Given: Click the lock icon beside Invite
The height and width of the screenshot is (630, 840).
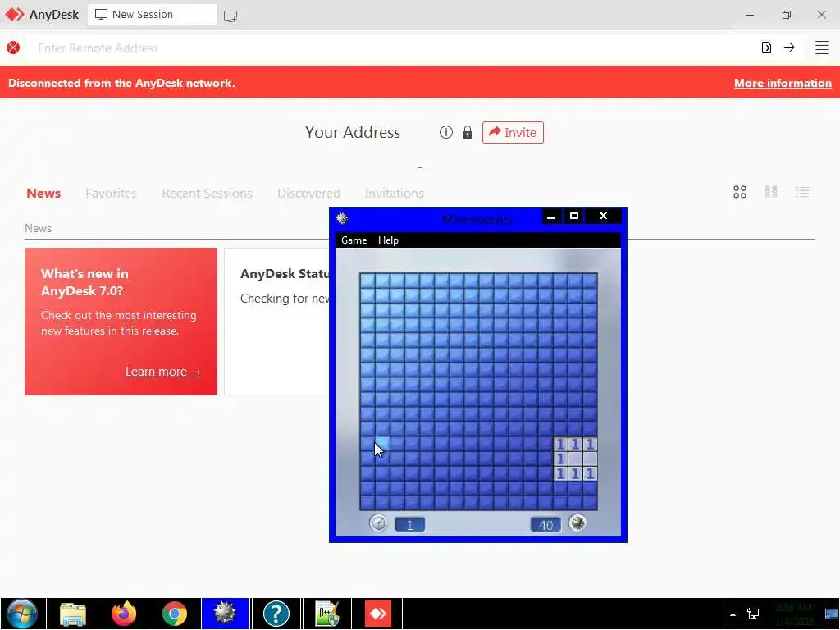Looking at the screenshot, I should coord(467,132).
